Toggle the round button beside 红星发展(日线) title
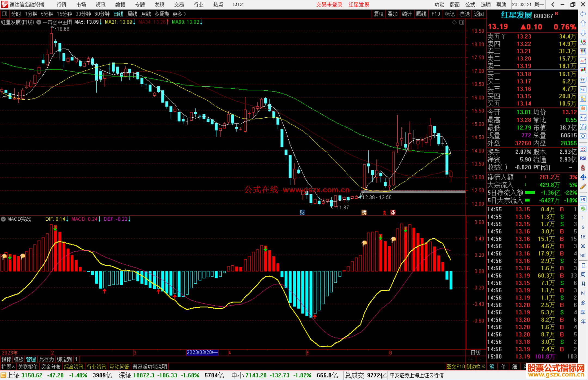The image size is (588, 380). click(39, 22)
